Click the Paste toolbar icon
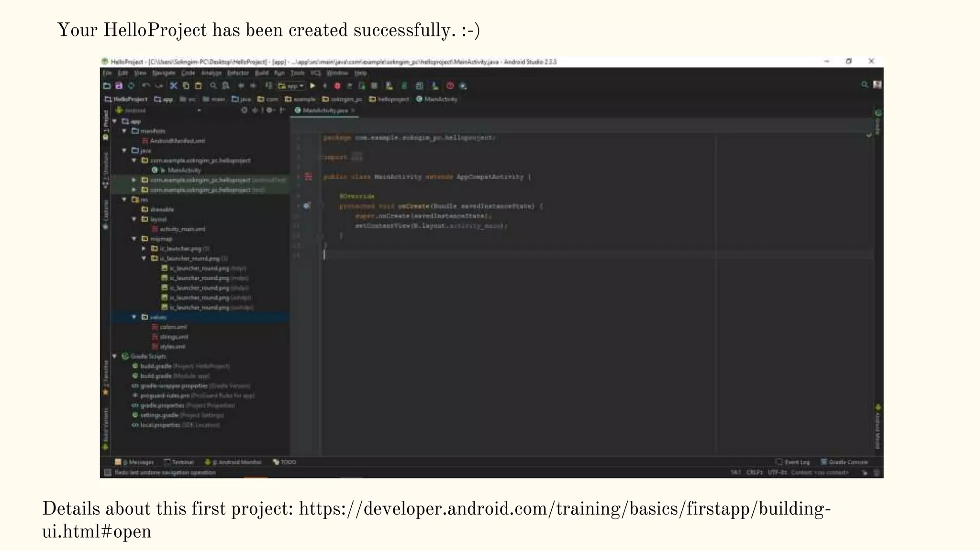 198,86
